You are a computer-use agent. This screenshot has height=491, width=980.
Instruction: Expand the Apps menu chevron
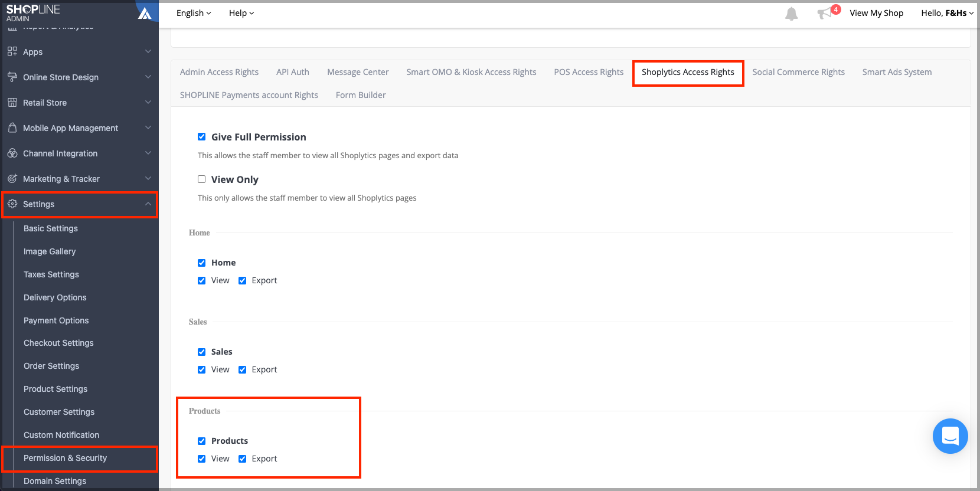click(x=148, y=51)
